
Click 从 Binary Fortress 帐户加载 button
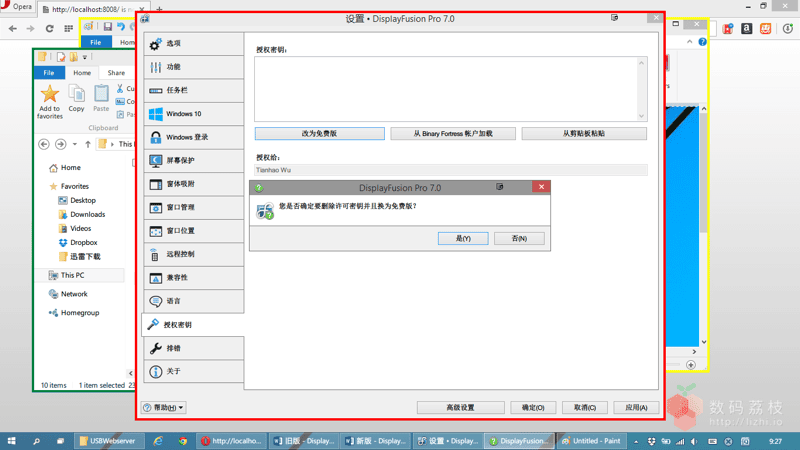(x=453, y=134)
